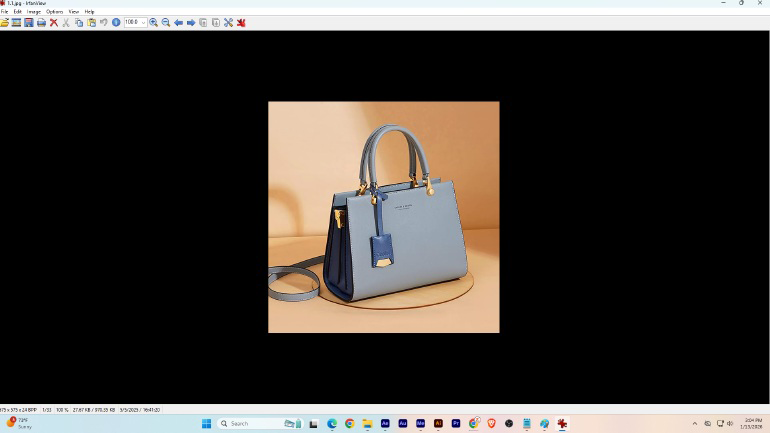The image size is (770, 433).
Task: Click the handbag image in the viewer
Action: tap(384, 217)
